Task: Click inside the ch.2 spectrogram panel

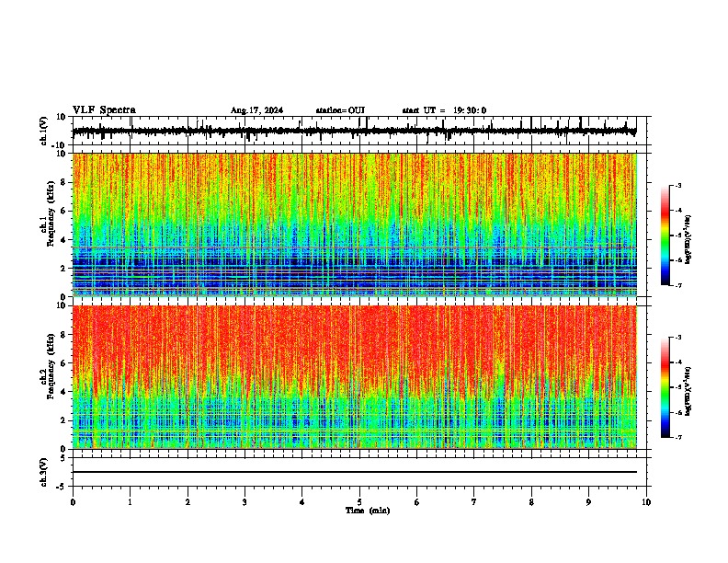Action: coord(355,377)
